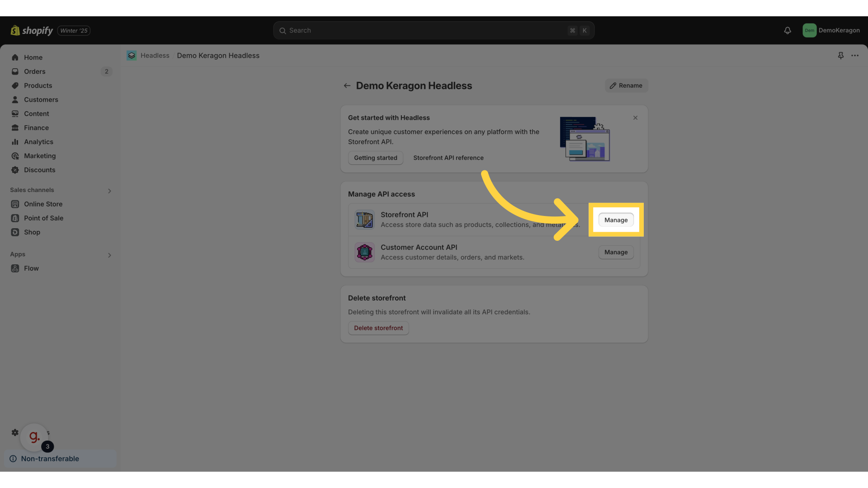
Task: Click the Headless illustration thumbnail
Action: (x=585, y=139)
